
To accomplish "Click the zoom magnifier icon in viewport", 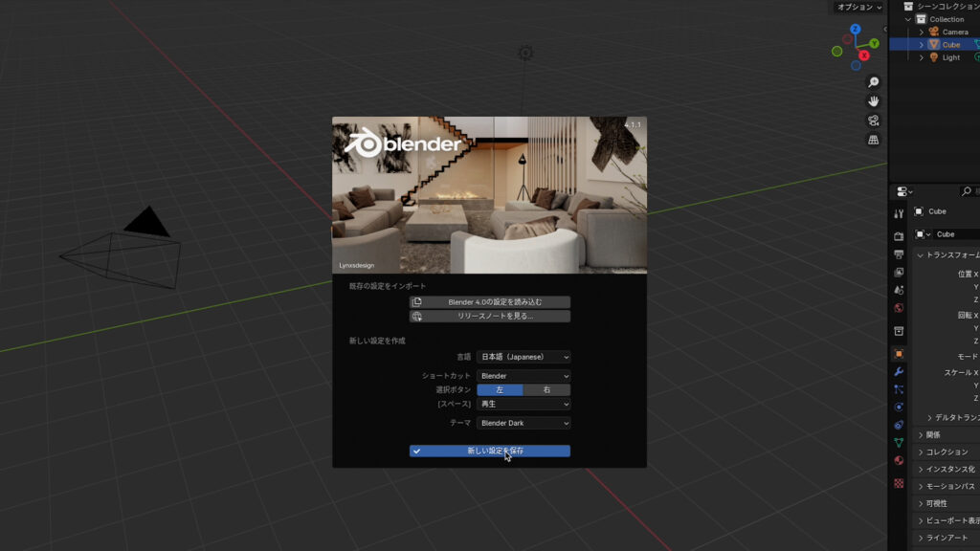I will tap(873, 82).
